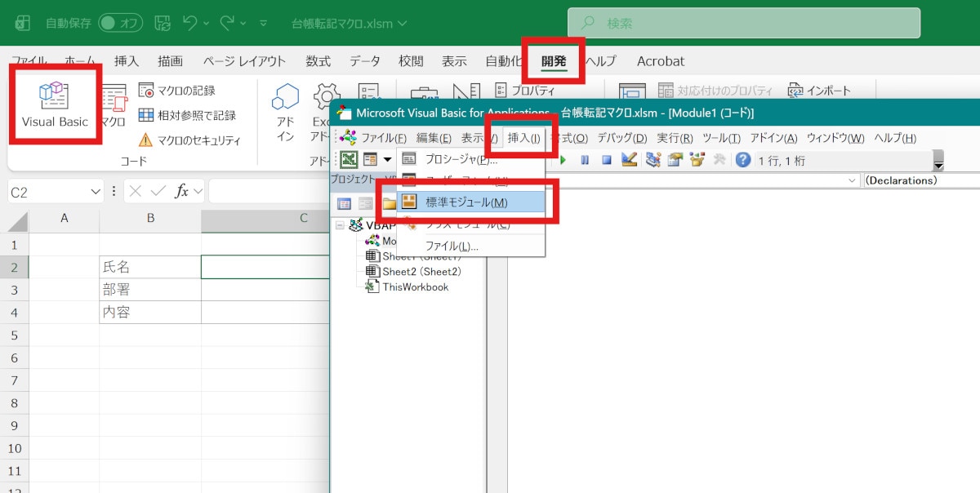
Task: Click the マクロの記録 button
Action: 177,91
